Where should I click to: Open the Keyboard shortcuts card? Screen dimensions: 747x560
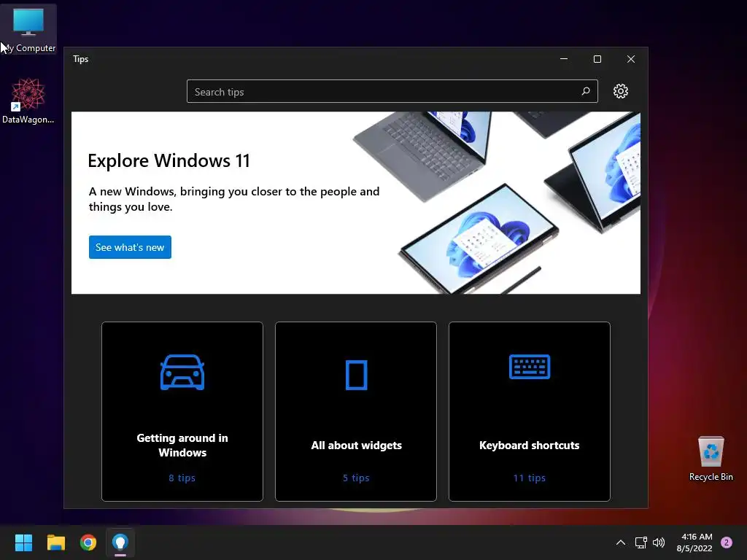[x=530, y=411]
